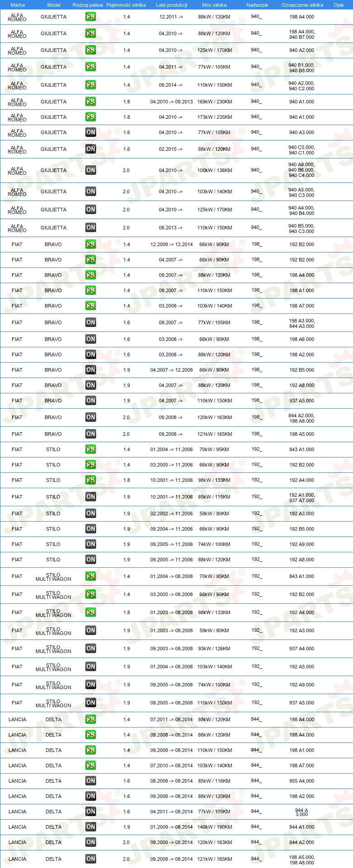353x868 pixels.
Task: Click production date 08.2013 ->
Action: pos(171,228)
